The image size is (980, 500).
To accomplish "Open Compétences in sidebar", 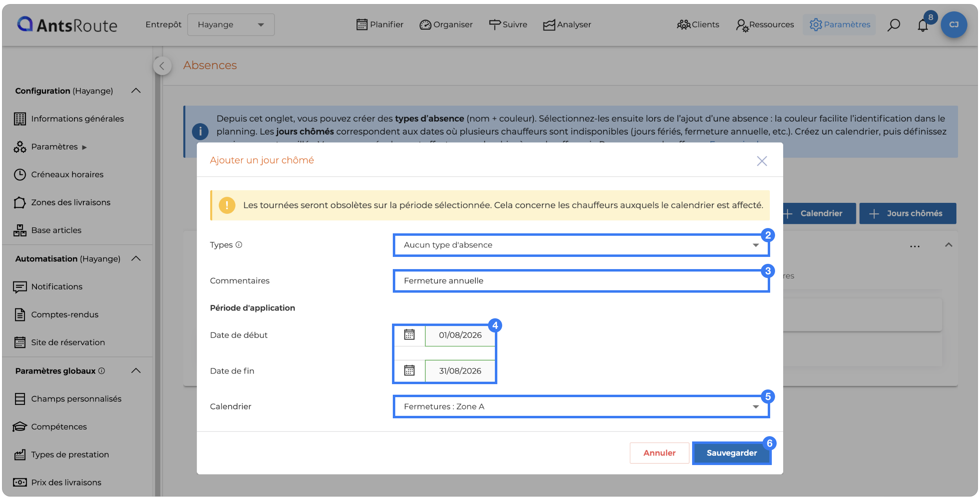I will tap(50, 427).
